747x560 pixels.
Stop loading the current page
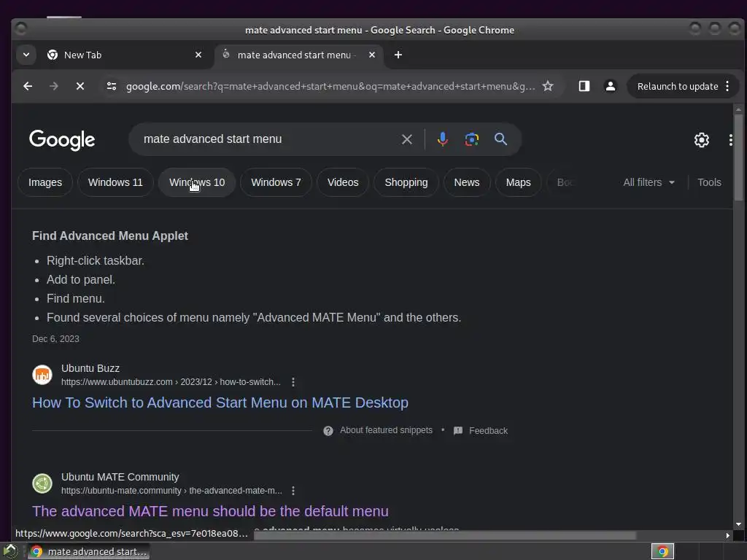80,86
